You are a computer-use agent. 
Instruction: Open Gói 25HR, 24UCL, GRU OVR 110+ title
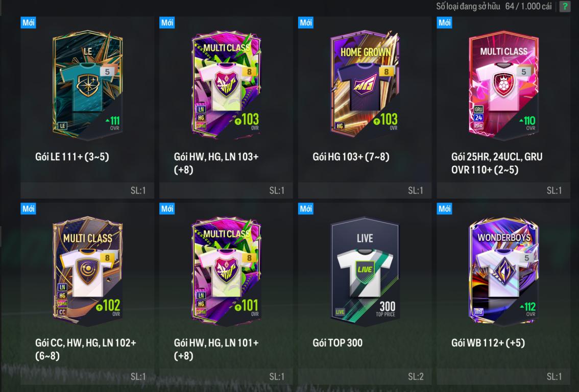pyautogui.click(x=497, y=163)
